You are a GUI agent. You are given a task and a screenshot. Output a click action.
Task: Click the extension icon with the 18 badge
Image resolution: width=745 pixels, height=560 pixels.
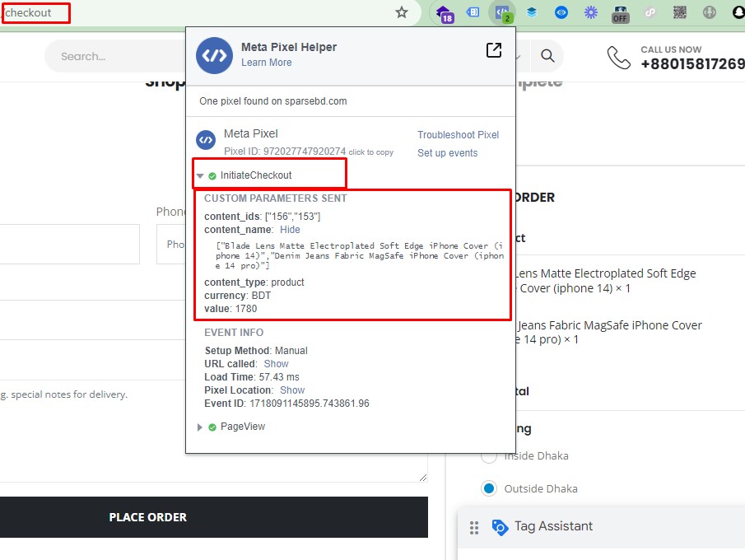[x=442, y=12]
